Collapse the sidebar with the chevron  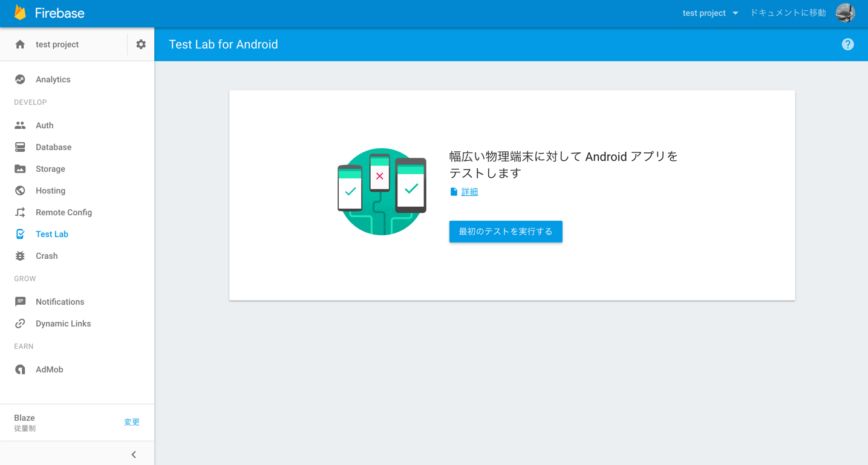(x=133, y=454)
